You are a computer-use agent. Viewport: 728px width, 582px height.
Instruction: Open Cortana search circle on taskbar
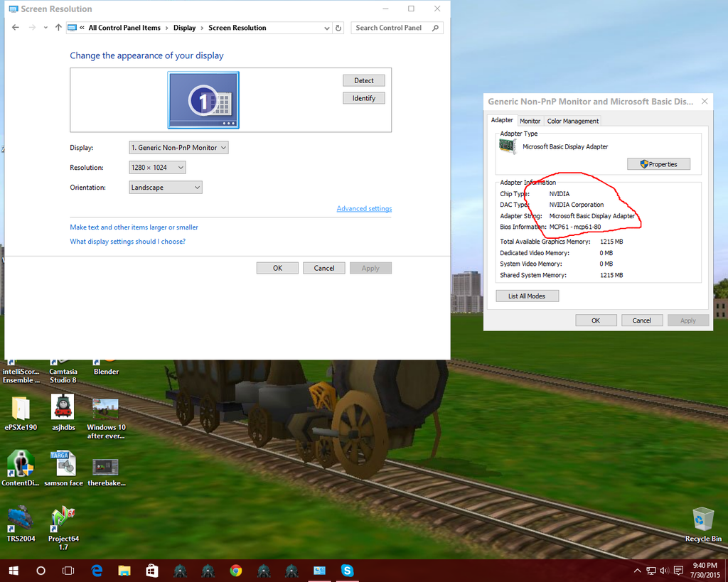41,571
